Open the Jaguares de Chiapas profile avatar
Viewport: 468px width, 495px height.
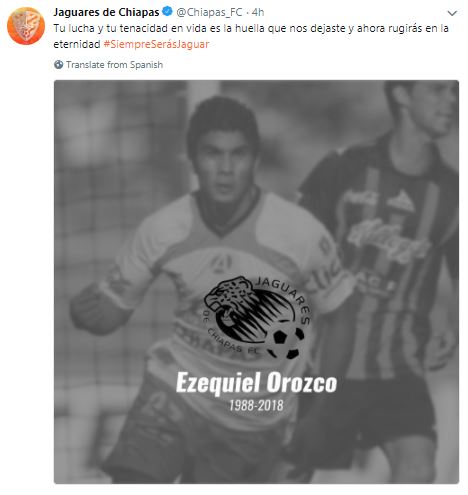(26, 26)
